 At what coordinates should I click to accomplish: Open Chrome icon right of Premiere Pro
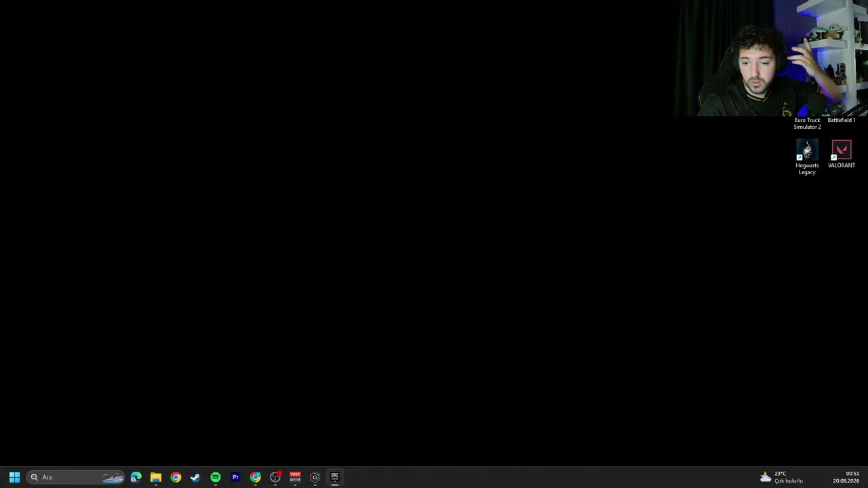coord(255,477)
